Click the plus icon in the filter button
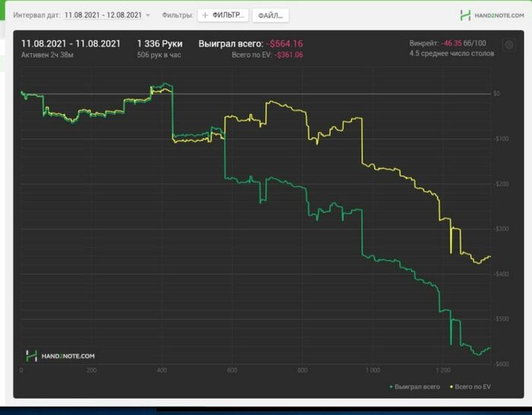The height and width of the screenshot is (415, 532). point(205,15)
